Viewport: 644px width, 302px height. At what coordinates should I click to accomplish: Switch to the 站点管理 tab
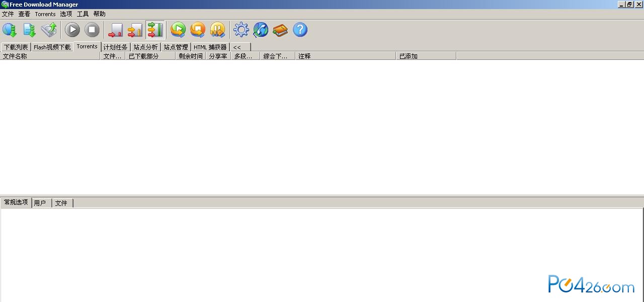click(x=176, y=47)
